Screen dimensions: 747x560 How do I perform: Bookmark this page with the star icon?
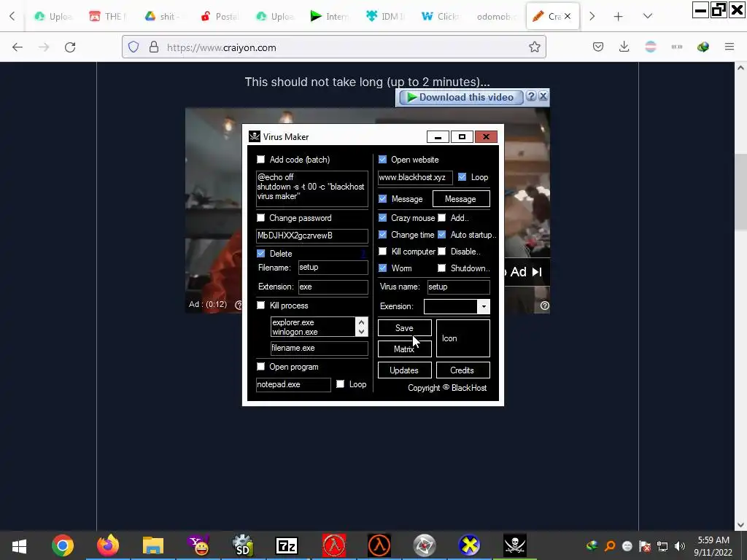point(535,47)
